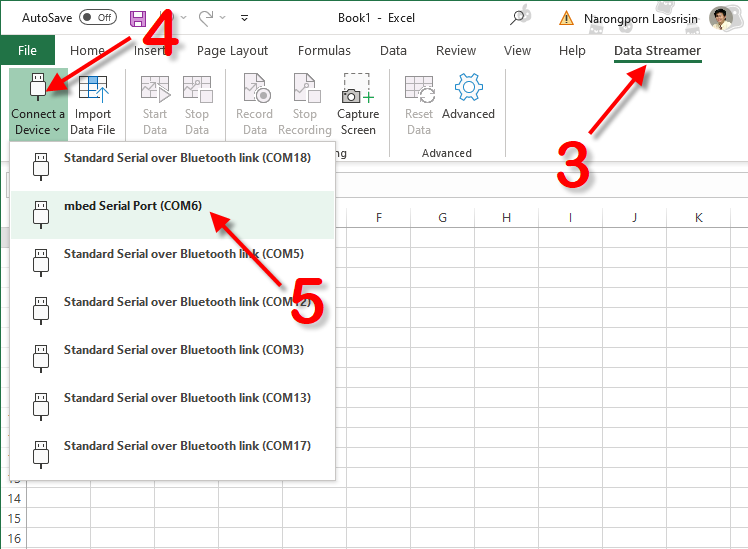Viewport: 748px width, 549px height.
Task: Select row 15 header
Action: coord(14,518)
